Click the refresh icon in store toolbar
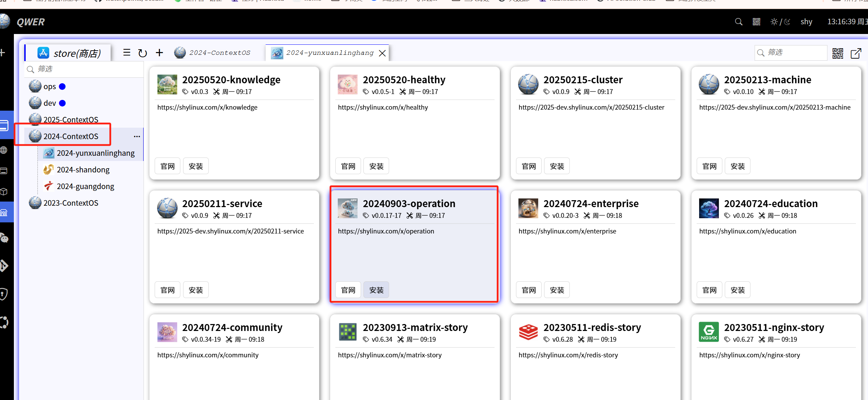868x400 pixels. click(x=142, y=53)
